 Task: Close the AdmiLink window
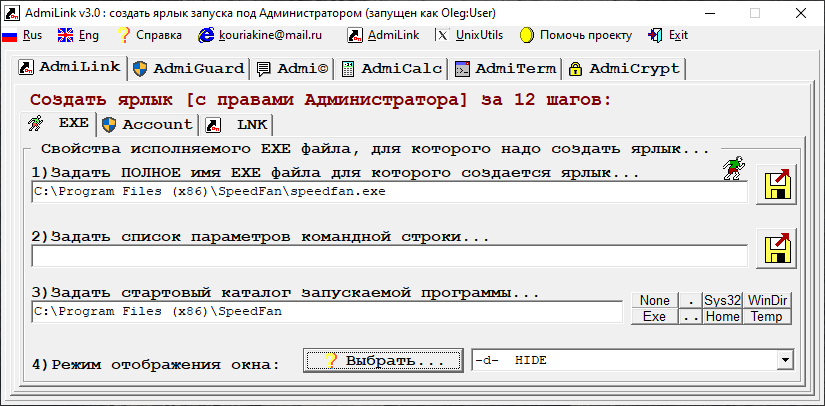[800, 13]
